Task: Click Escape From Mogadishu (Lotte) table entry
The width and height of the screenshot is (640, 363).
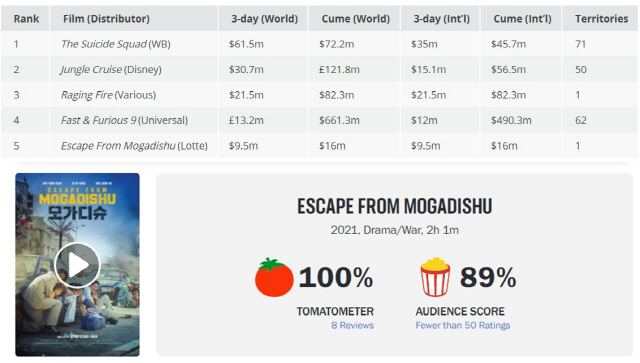Action: pyautogui.click(x=134, y=146)
